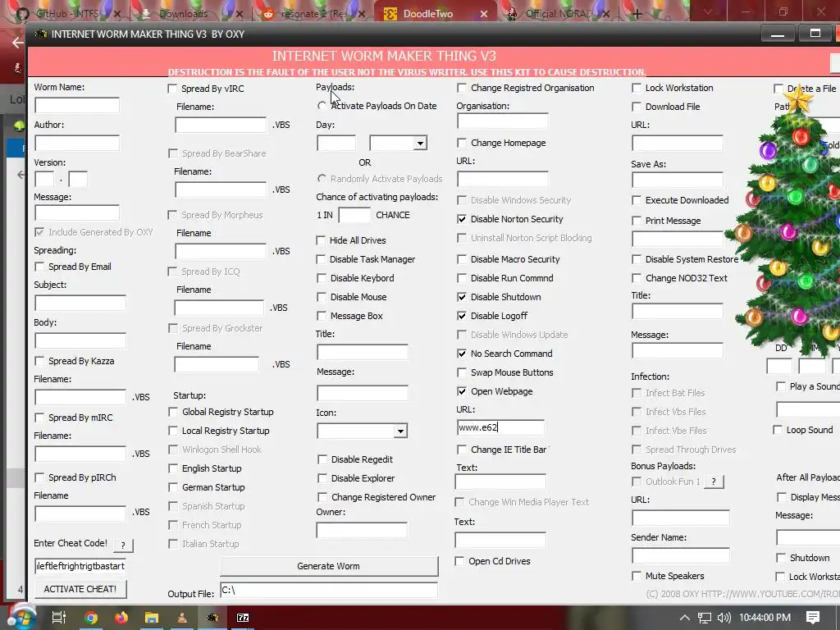Click the taskbar clock showing 10:44:00 PM
Image resolution: width=840 pixels, height=630 pixels.
pyautogui.click(x=765, y=618)
